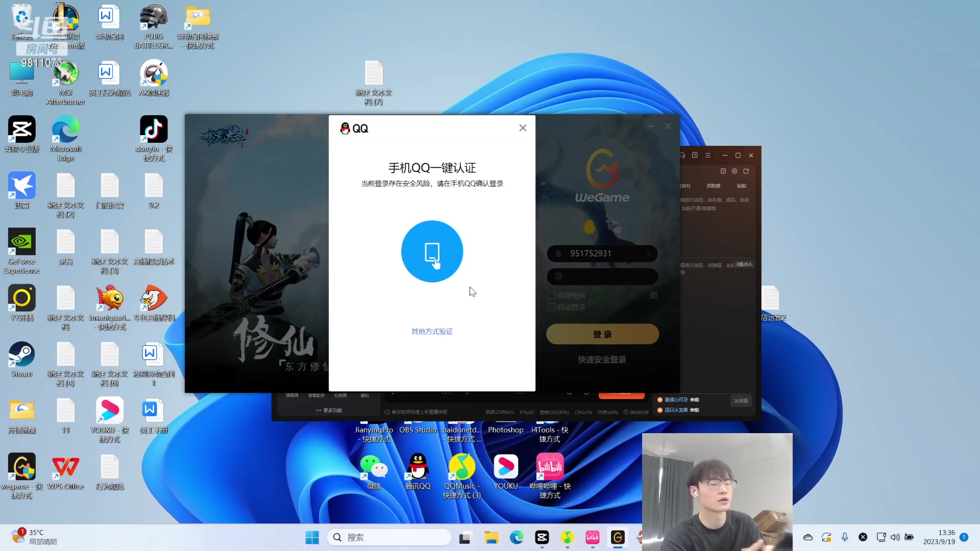Image resolution: width=980 pixels, height=551 pixels.
Task: Select the 劳动合同模板 folder shortcut
Action: tap(198, 27)
